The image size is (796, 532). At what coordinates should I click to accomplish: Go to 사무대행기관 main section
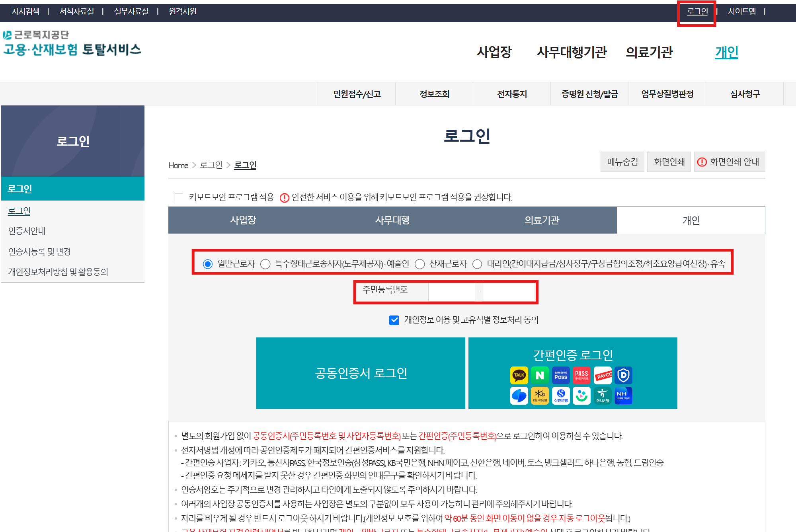(572, 52)
